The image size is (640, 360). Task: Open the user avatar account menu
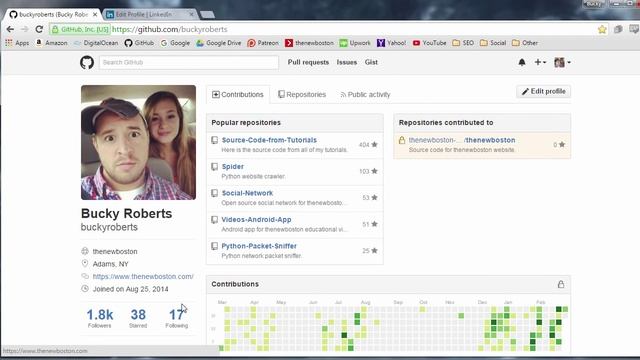tap(562, 62)
